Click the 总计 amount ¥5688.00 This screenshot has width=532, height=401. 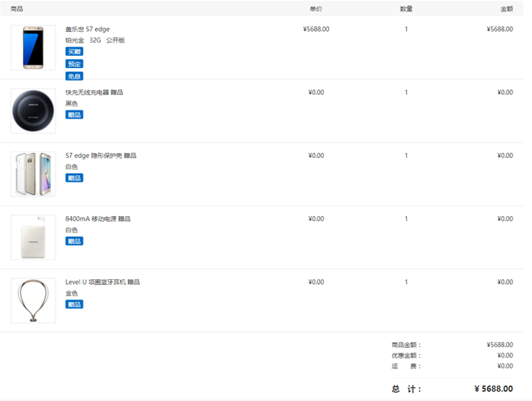click(x=494, y=389)
